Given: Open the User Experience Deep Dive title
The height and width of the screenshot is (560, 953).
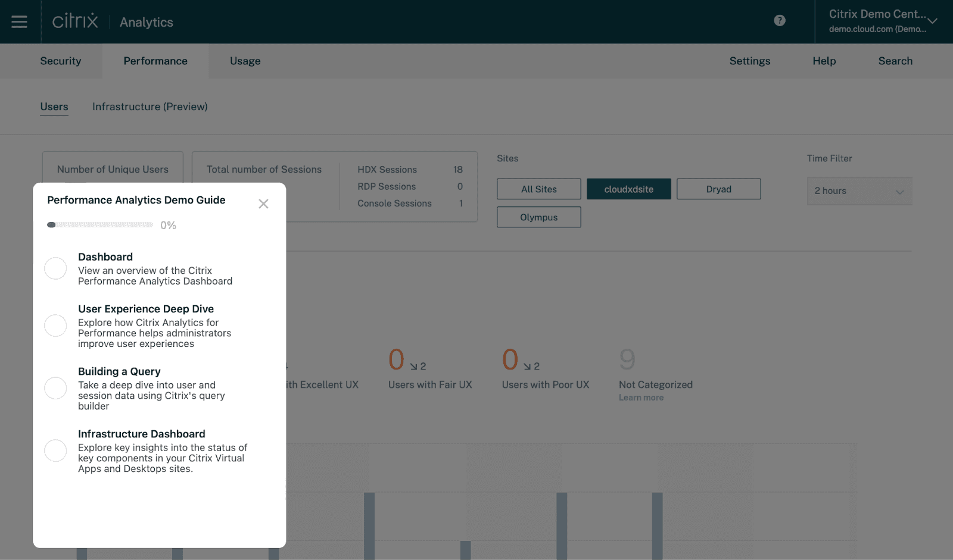Looking at the screenshot, I should (146, 309).
